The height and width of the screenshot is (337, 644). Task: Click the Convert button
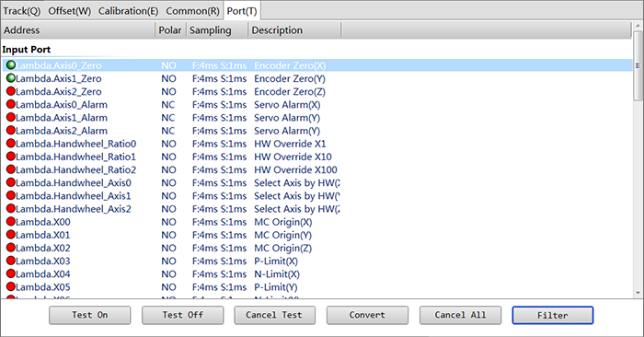click(368, 315)
